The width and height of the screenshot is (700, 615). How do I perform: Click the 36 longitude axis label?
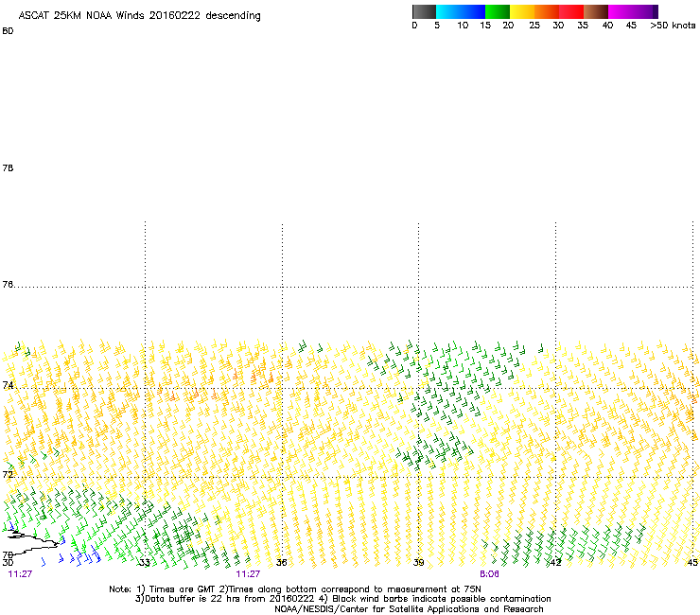coord(281,563)
